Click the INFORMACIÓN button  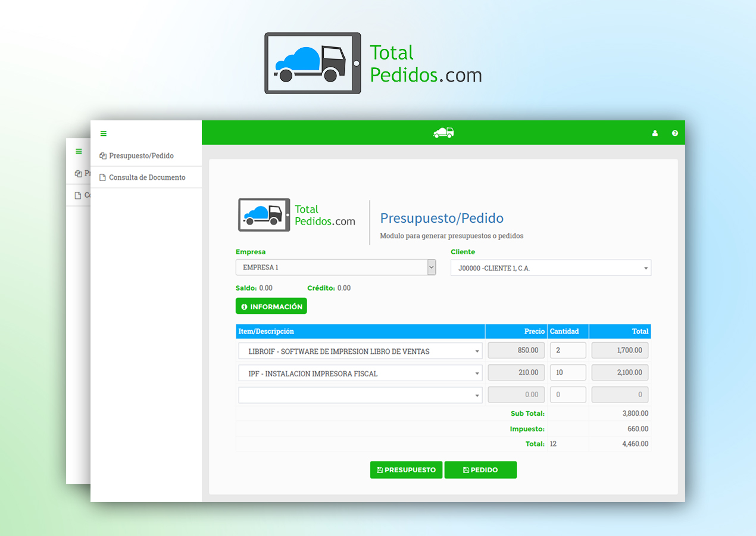coord(271,306)
